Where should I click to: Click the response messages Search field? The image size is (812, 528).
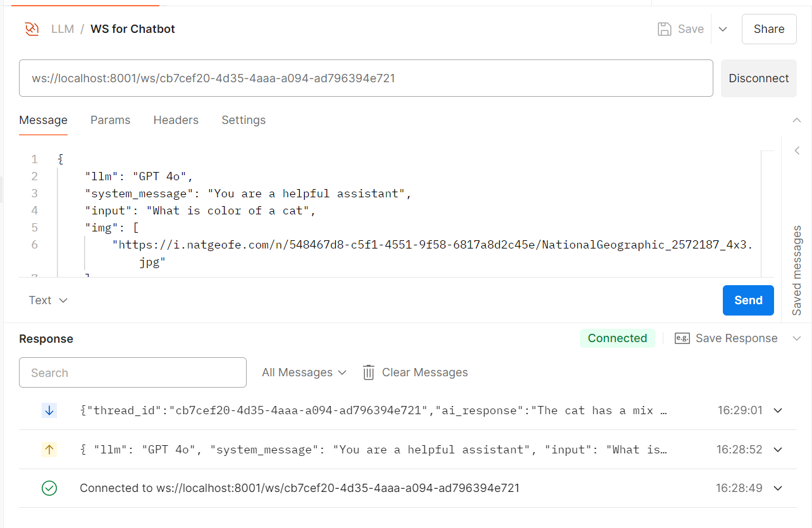133,372
